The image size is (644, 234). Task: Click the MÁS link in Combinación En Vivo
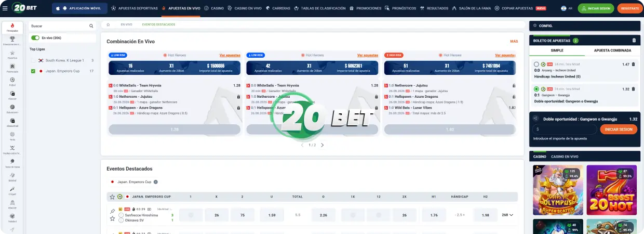pos(514,41)
